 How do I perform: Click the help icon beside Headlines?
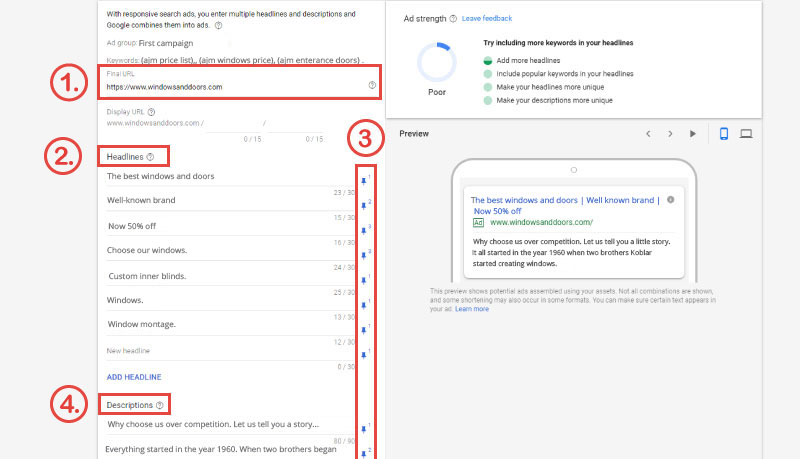(150, 157)
